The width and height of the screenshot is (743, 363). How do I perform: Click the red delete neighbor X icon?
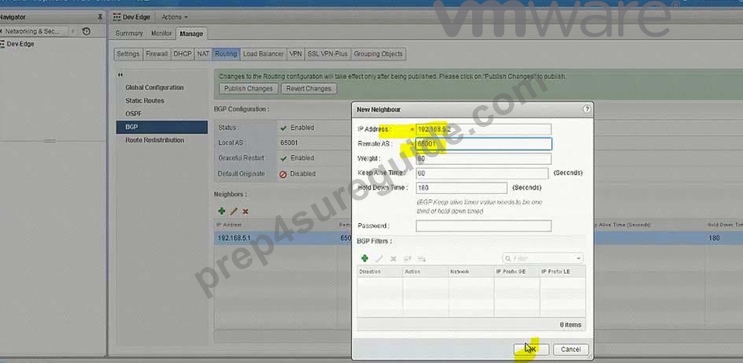coord(245,211)
